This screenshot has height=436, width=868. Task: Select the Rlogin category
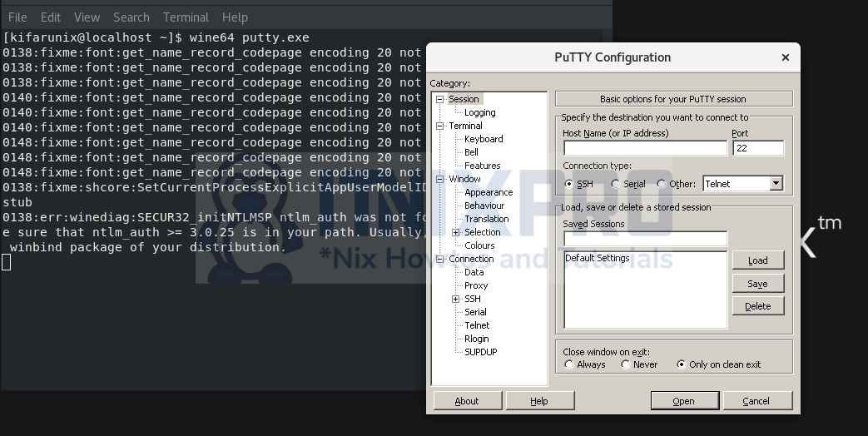(x=477, y=339)
